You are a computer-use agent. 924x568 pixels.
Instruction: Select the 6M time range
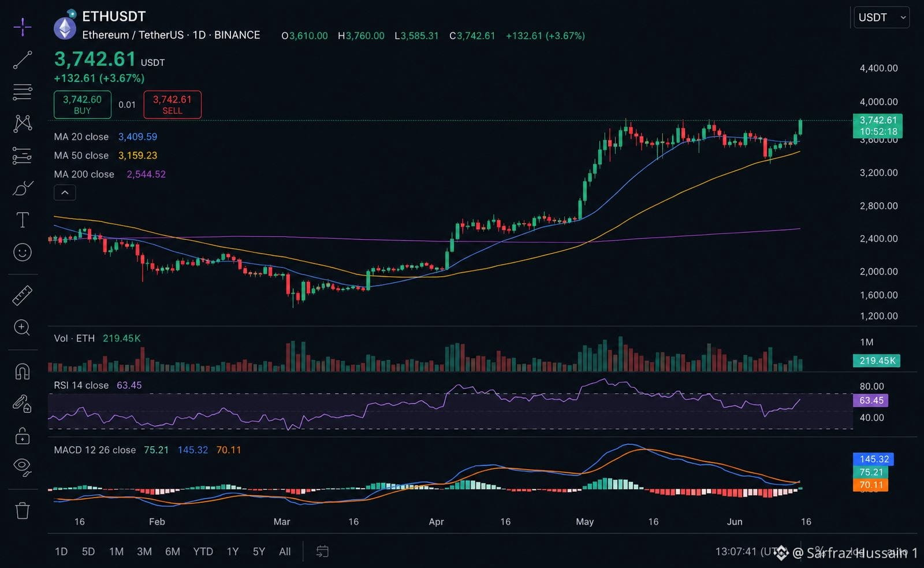point(173,552)
